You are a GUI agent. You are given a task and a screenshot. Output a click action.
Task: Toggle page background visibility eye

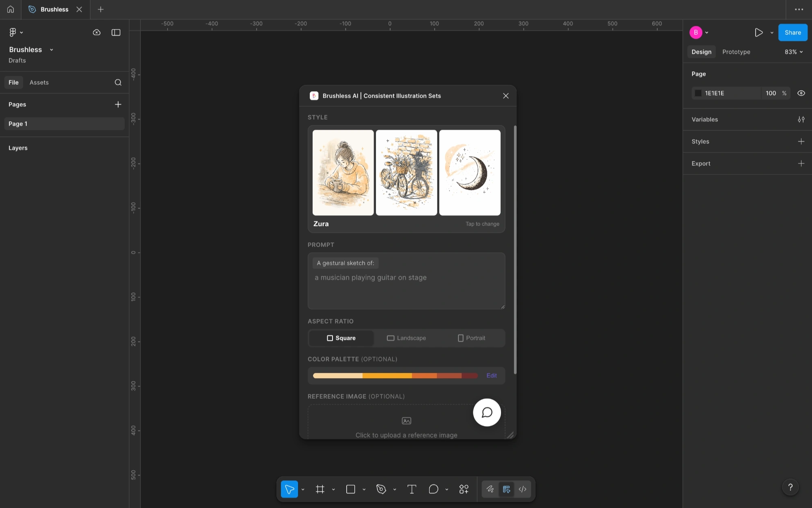tap(801, 93)
